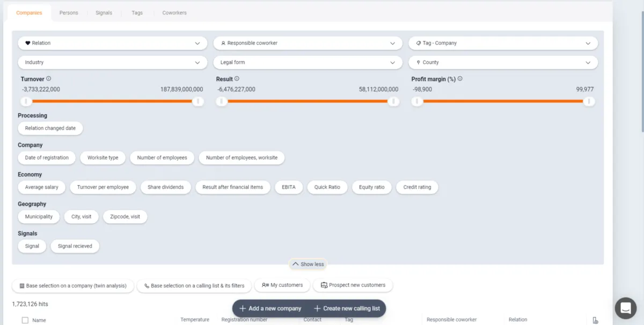Open the chat support widget
Viewport: 644px width, 325px height.
625,308
